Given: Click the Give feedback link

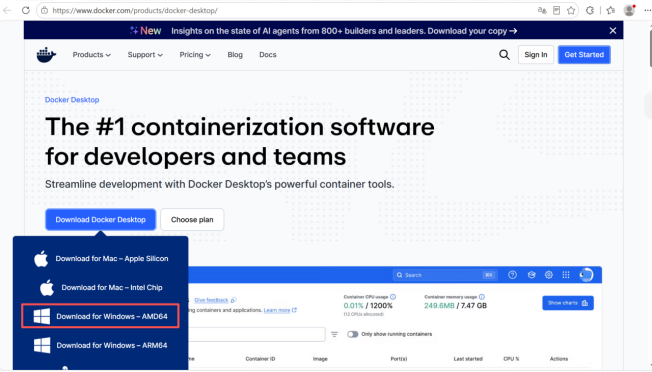Looking at the screenshot, I should (x=211, y=300).
